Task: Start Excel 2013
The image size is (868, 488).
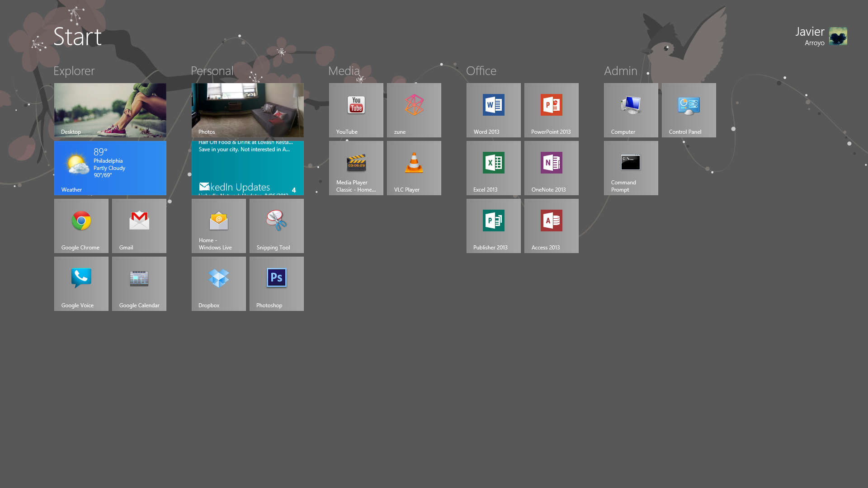Action: pos(493,168)
